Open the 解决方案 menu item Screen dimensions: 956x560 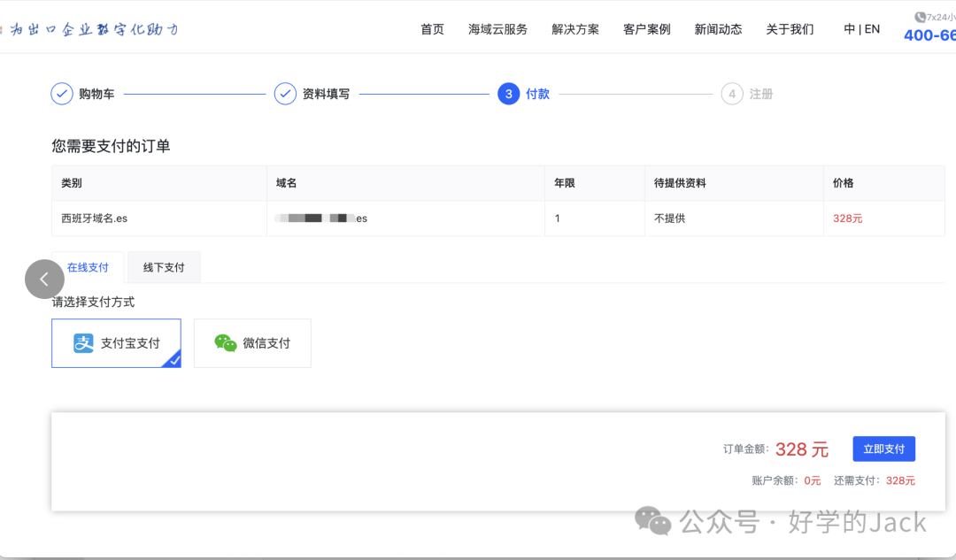point(574,28)
